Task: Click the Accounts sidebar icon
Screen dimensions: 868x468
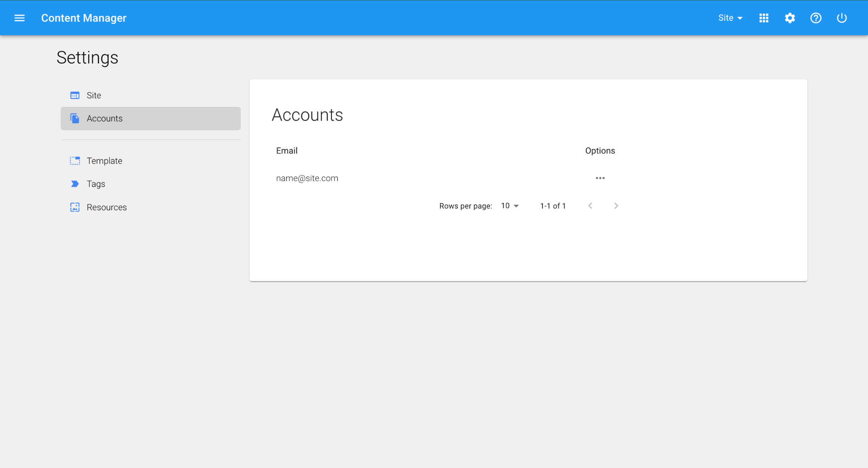Action: 75,119
